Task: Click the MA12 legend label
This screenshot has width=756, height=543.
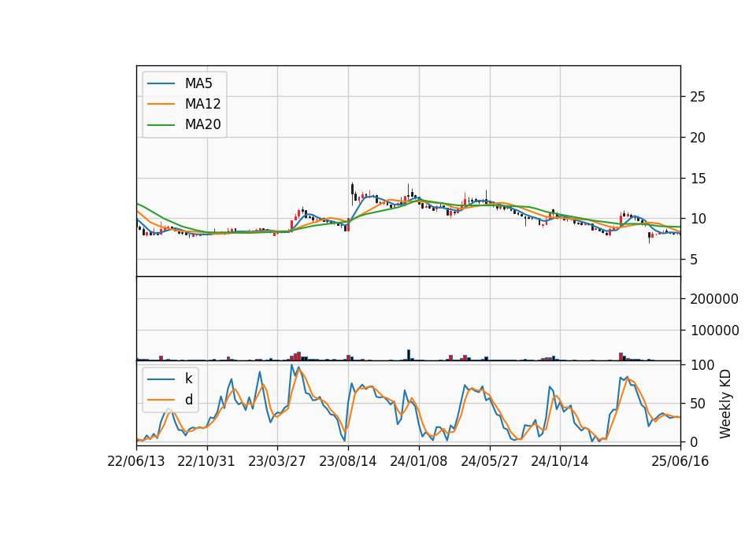Action: pyautogui.click(x=202, y=104)
